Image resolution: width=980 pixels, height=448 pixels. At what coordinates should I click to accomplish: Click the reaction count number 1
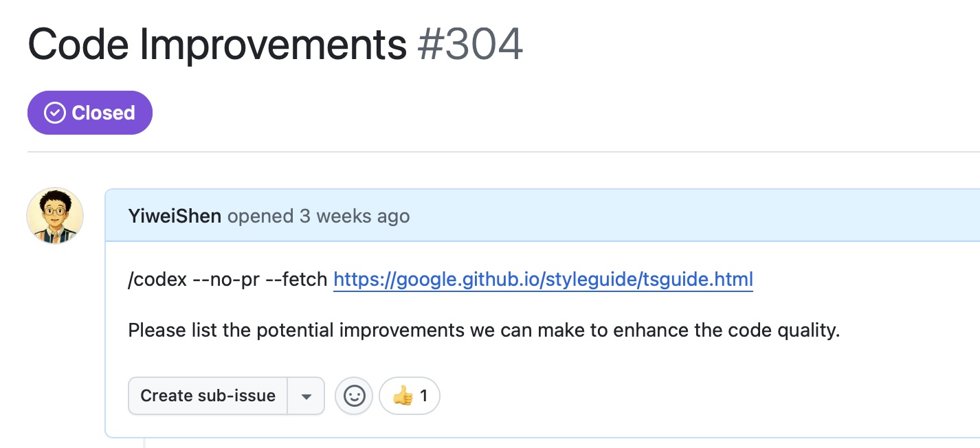[x=424, y=396]
